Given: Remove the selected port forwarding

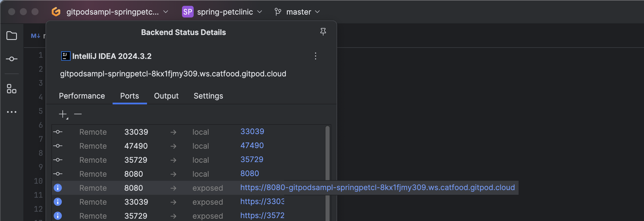Looking at the screenshot, I should (x=78, y=114).
